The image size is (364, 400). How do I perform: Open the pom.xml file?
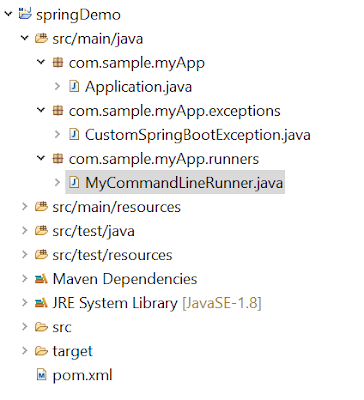pos(82,376)
